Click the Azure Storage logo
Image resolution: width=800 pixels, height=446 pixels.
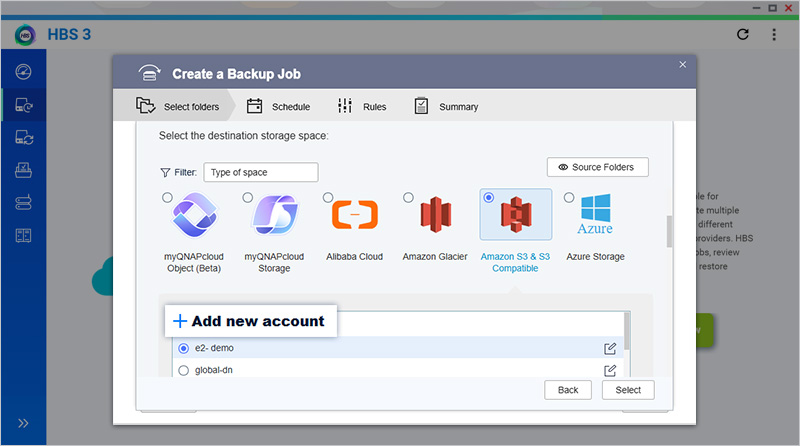595,214
